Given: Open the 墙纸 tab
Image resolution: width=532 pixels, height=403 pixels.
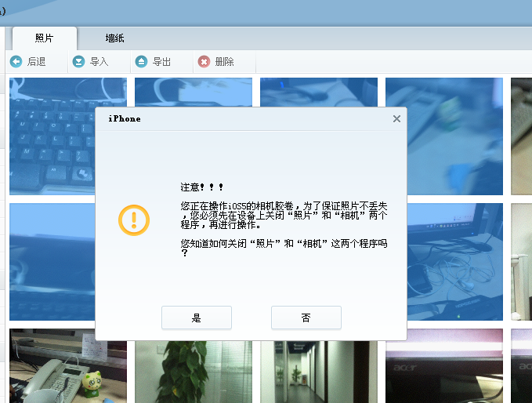Looking at the screenshot, I should [x=114, y=38].
